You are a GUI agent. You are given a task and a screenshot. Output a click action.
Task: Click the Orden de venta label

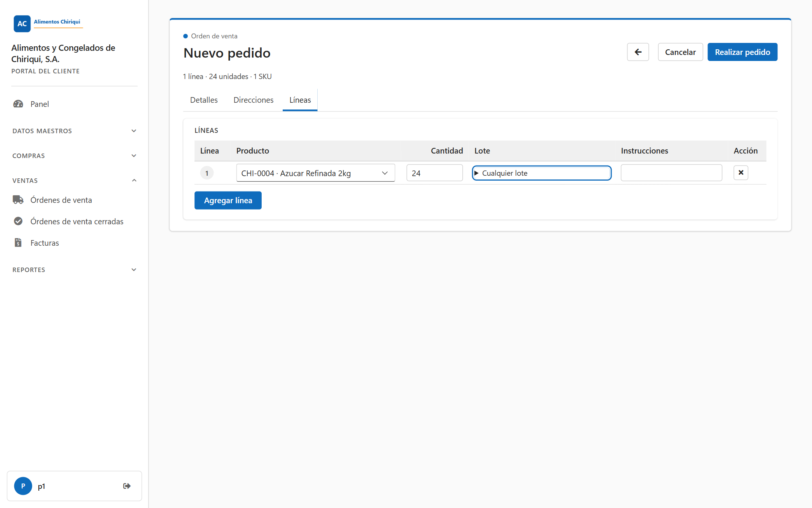pos(214,36)
